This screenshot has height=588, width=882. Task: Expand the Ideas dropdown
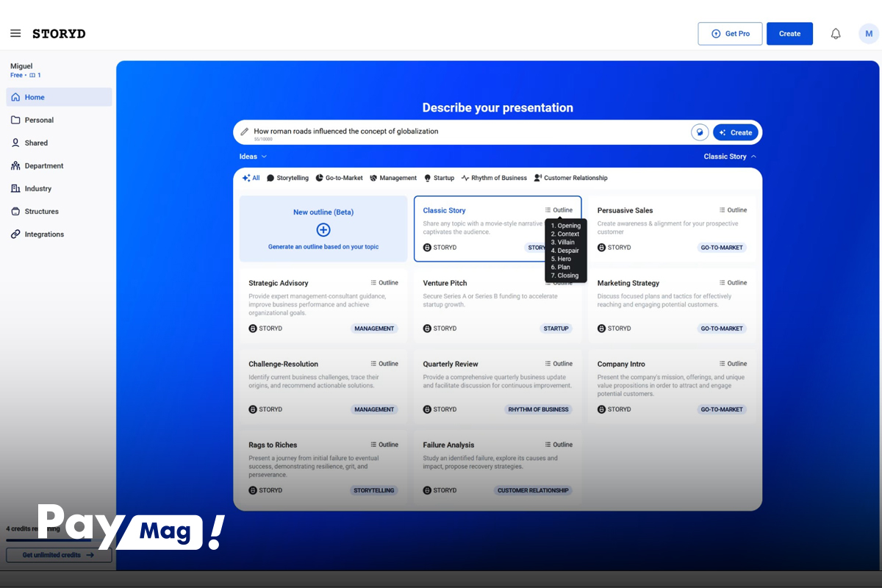tap(253, 157)
